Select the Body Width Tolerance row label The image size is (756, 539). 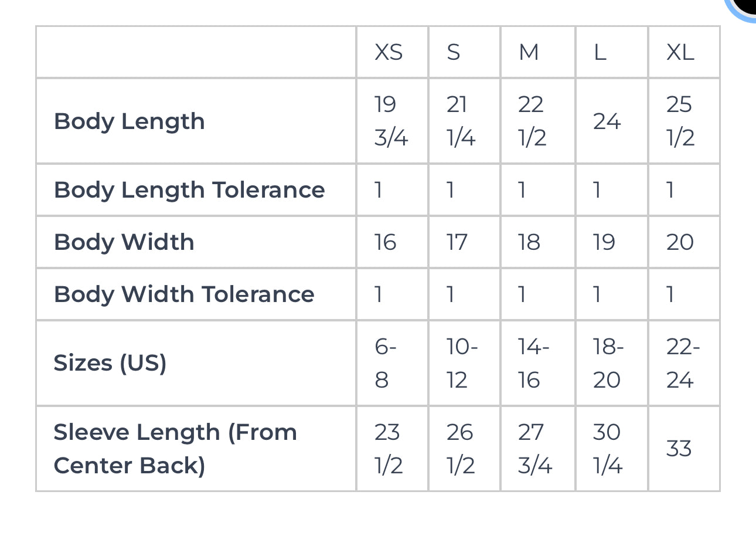184,294
